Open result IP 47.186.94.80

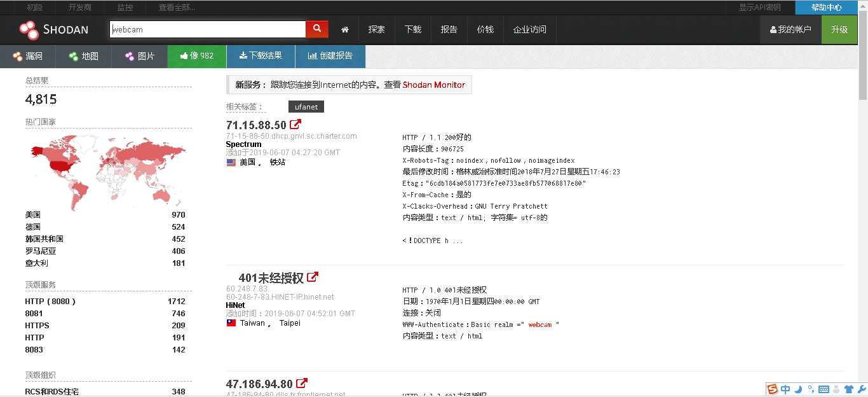[259, 384]
